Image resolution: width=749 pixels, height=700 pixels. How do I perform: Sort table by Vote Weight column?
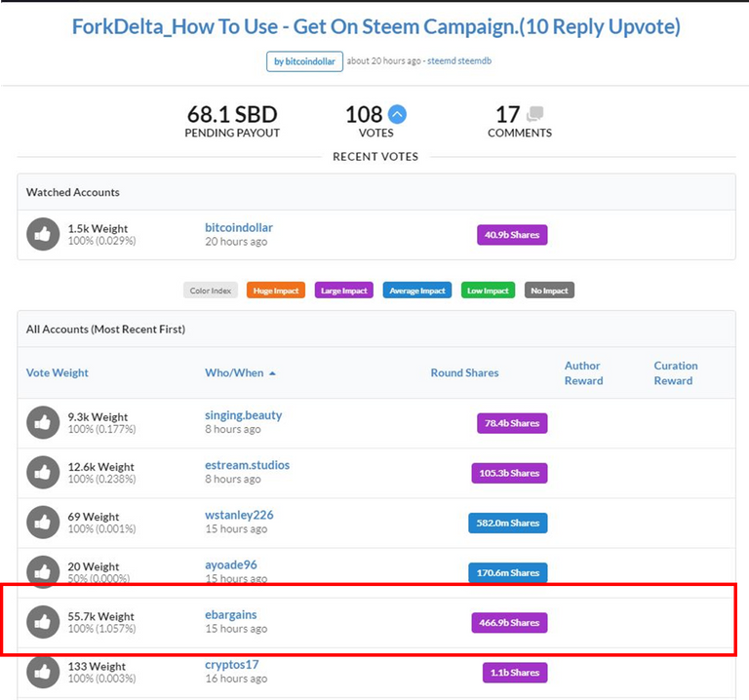pos(58,372)
